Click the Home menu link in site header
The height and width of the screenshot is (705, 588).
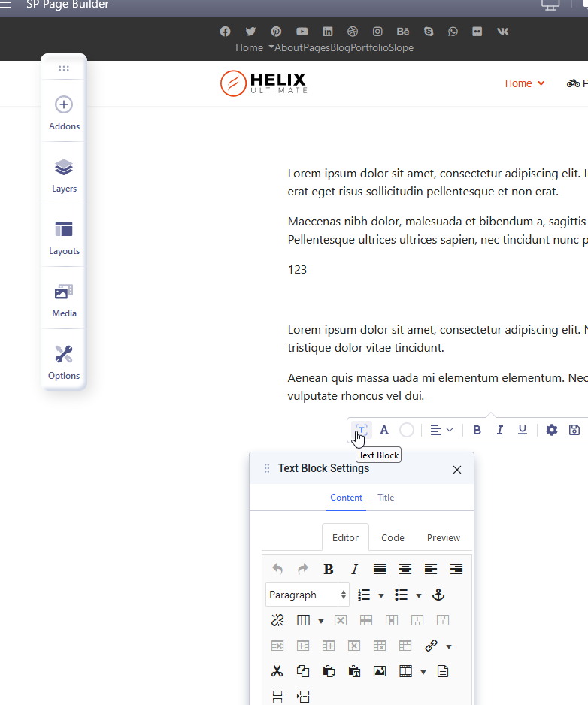point(518,83)
